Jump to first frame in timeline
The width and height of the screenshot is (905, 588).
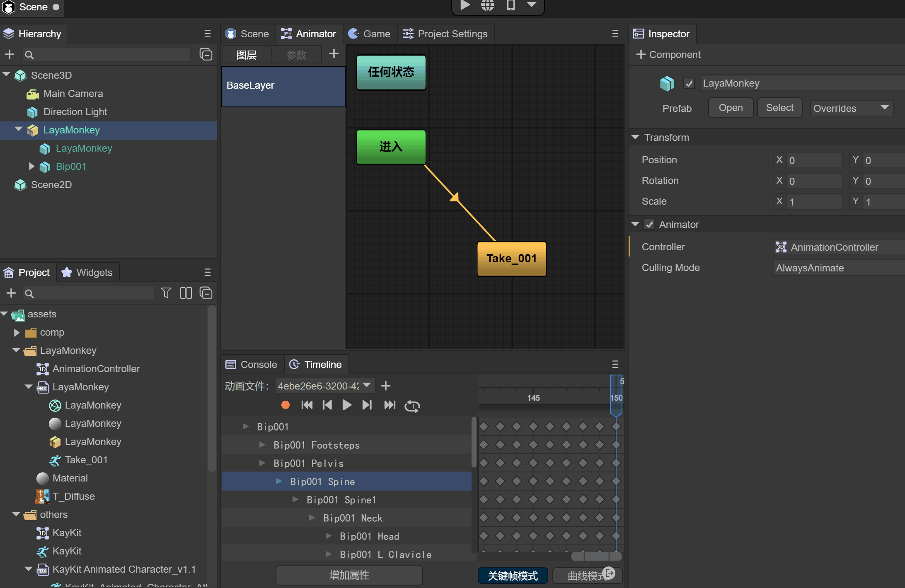[x=307, y=405]
